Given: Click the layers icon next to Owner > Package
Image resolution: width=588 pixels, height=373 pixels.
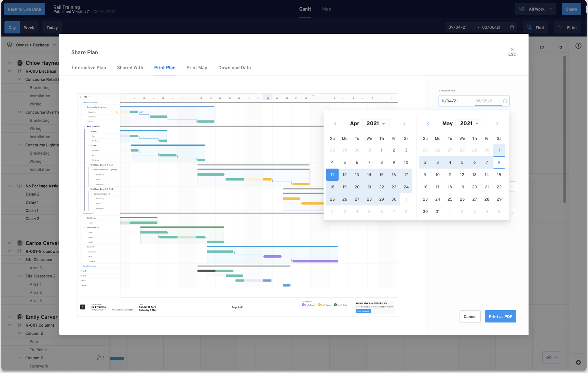Looking at the screenshot, I should click(10, 45).
